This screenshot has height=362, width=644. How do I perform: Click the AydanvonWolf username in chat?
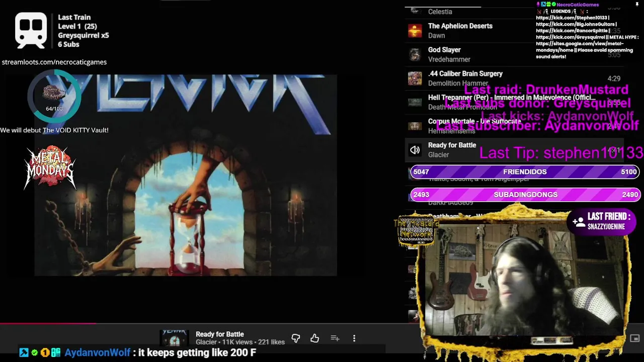[97, 352]
